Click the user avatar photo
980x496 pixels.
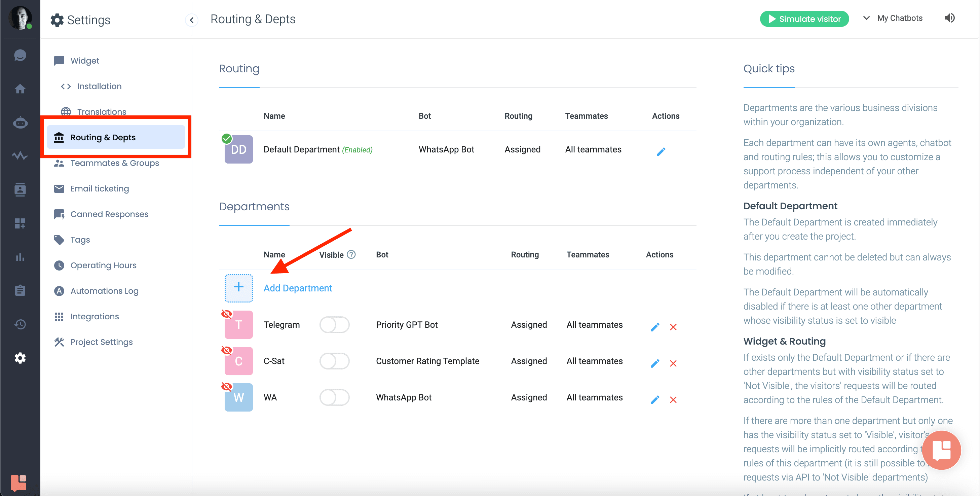pyautogui.click(x=20, y=18)
